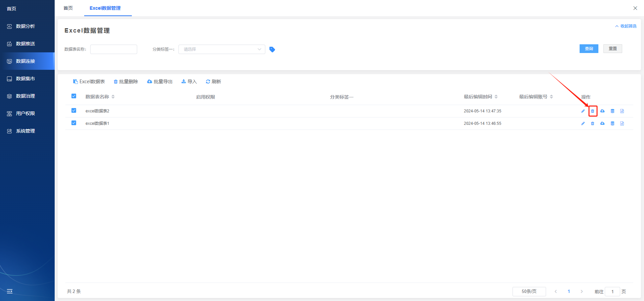Click the sort arrows on 数据表名称 column
Screen dimensions: 644x301
[113, 97]
